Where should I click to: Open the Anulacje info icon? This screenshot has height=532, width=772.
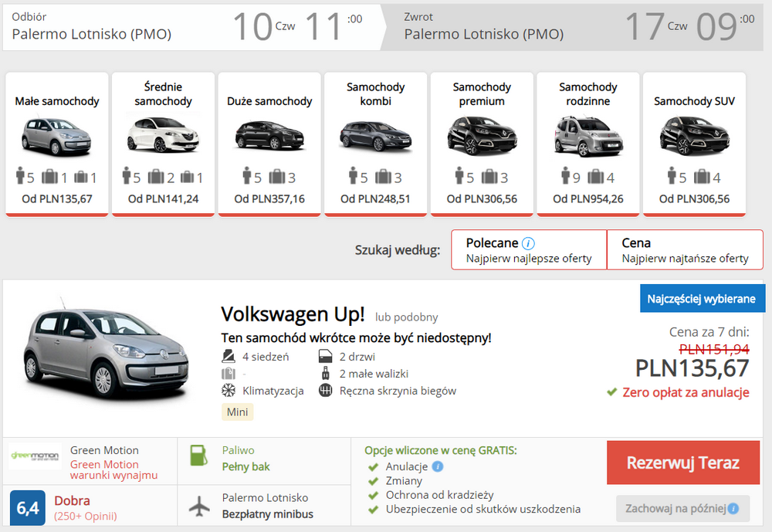[438, 466]
